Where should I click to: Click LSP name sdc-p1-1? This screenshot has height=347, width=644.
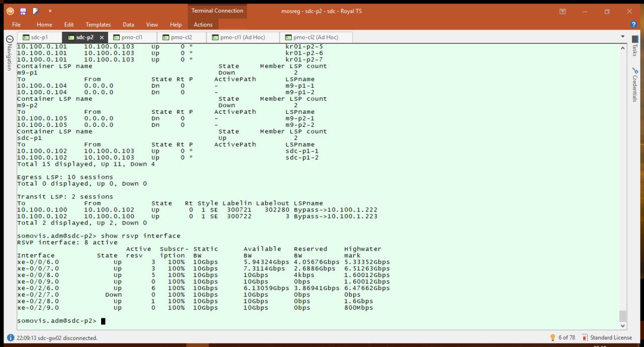[302, 151]
